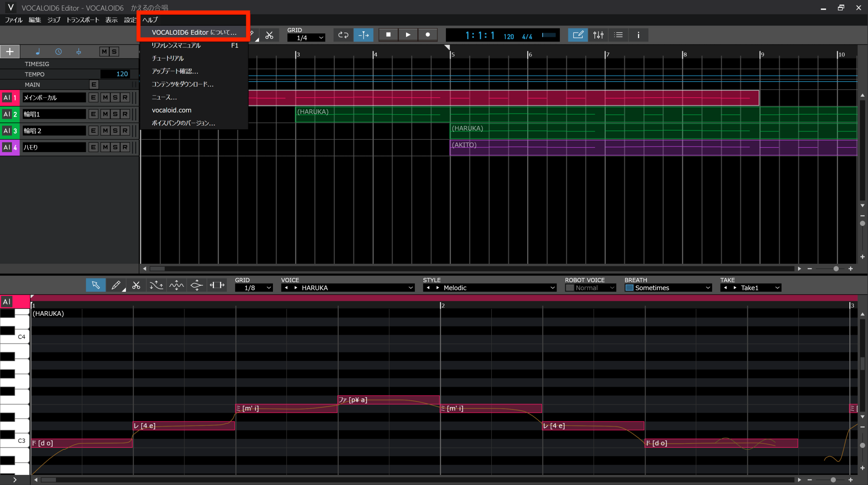
Task: Click the vocaloid.com link in Help menu
Action: (171, 110)
